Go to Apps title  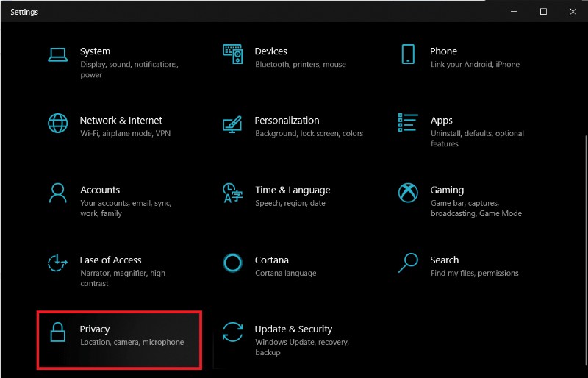pyautogui.click(x=442, y=121)
